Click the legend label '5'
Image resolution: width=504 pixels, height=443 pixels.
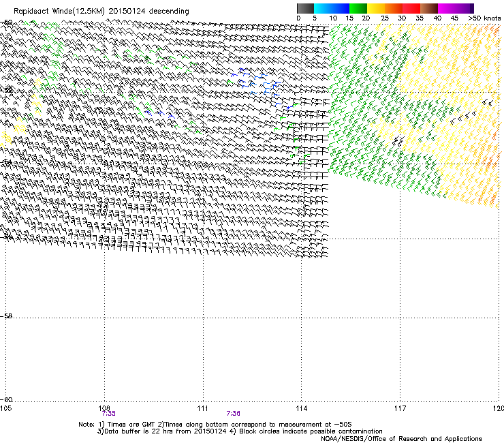315,18
